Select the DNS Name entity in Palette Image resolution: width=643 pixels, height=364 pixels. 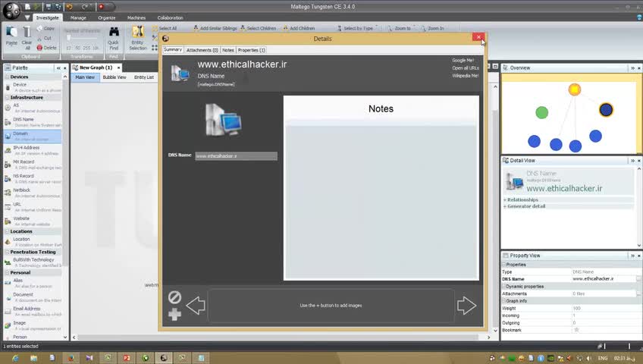(33, 122)
